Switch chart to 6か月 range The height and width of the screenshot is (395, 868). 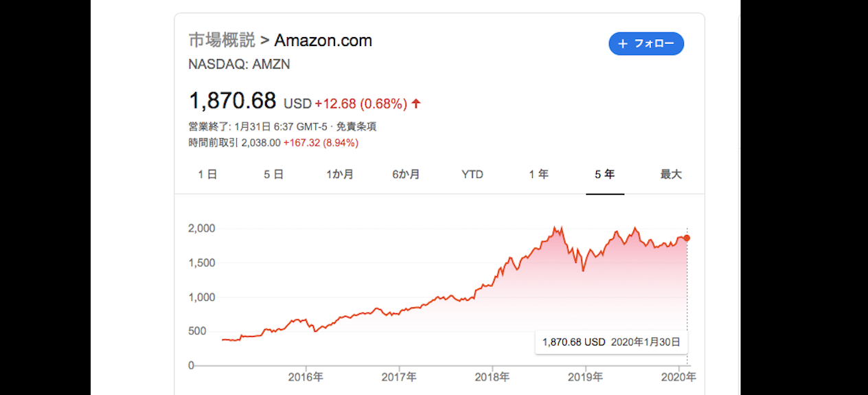click(x=406, y=174)
